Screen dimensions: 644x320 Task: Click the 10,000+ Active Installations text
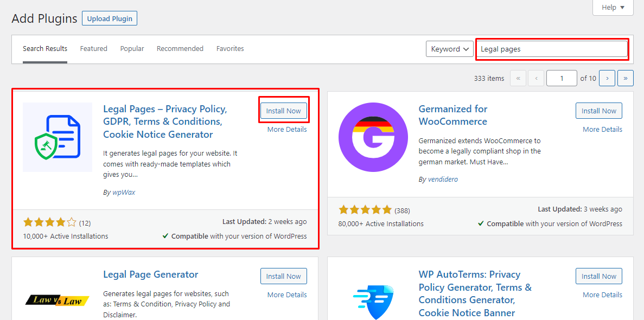(66, 236)
